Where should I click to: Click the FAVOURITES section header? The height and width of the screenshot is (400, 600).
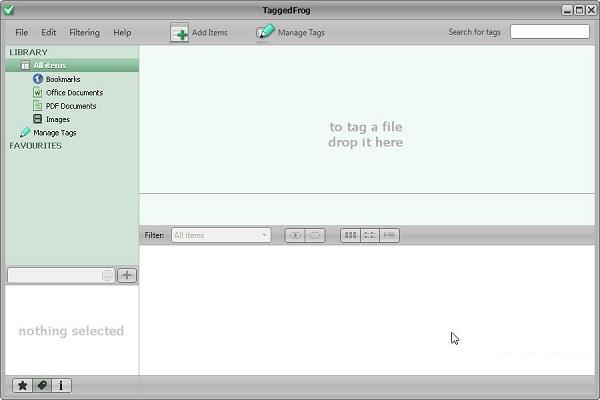click(x=36, y=146)
